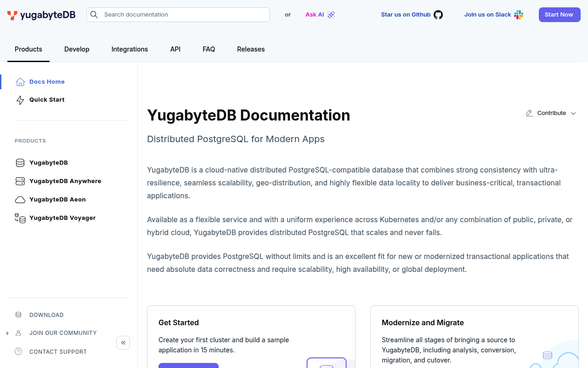The image size is (588, 368).
Task: Open YugabyteDB Voyager in the sidebar
Action: point(62,218)
